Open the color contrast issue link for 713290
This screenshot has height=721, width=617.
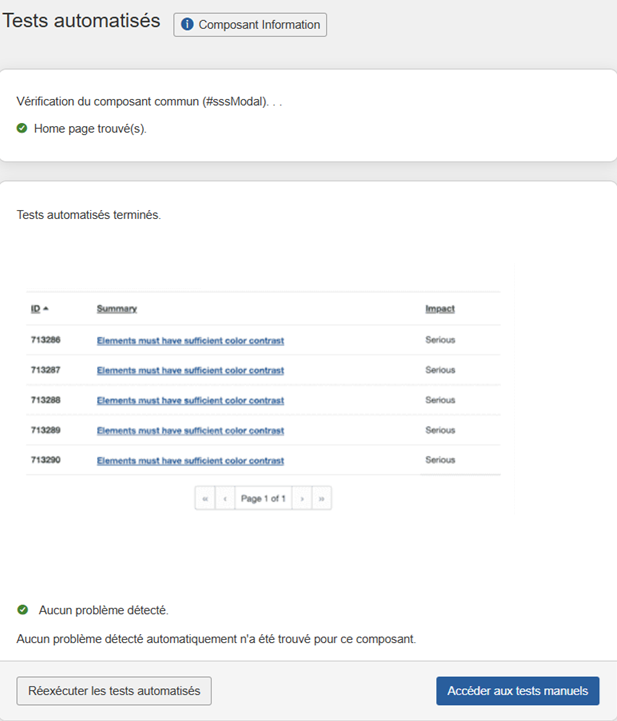click(x=190, y=461)
